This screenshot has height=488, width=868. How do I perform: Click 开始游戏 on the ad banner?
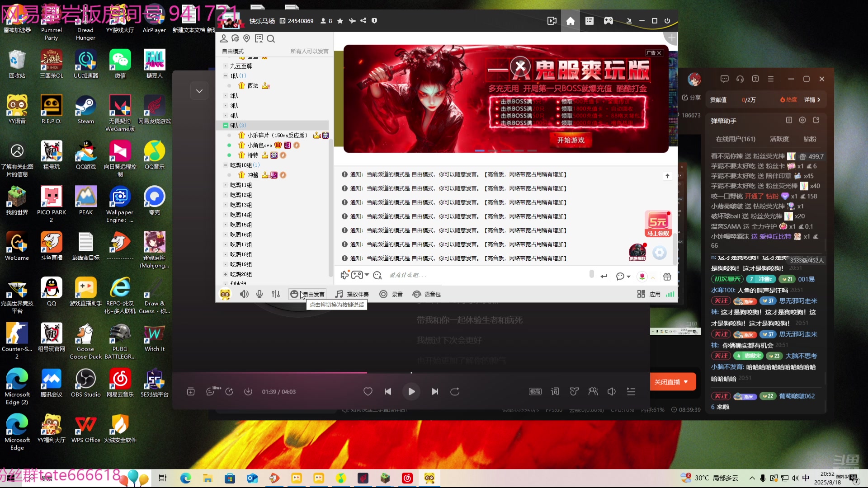pos(571,140)
